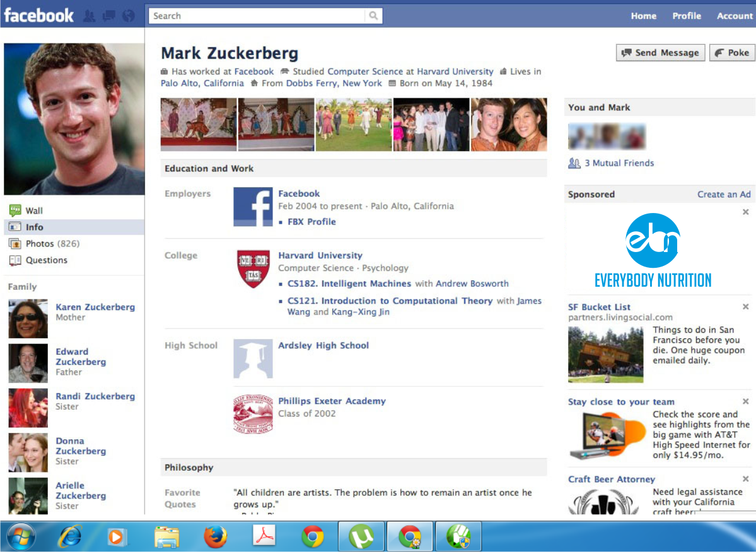Image resolution: width=756 pixels, height=552 pixels.
Task: Click the Send Message button
Action: pyautogui.click(x=660, y=52)
